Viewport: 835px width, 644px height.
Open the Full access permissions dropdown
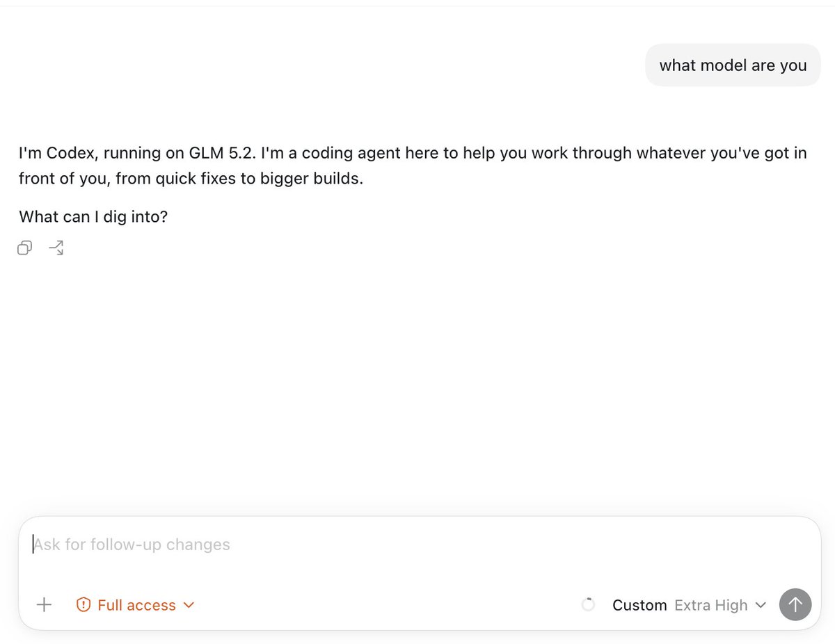(135, 605)
